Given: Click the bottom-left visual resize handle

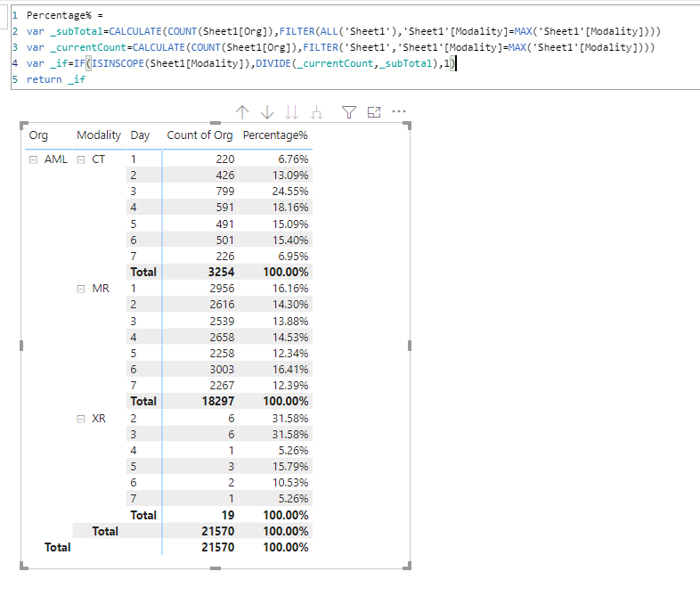Looking at the screenshot, I should (24, 566).
